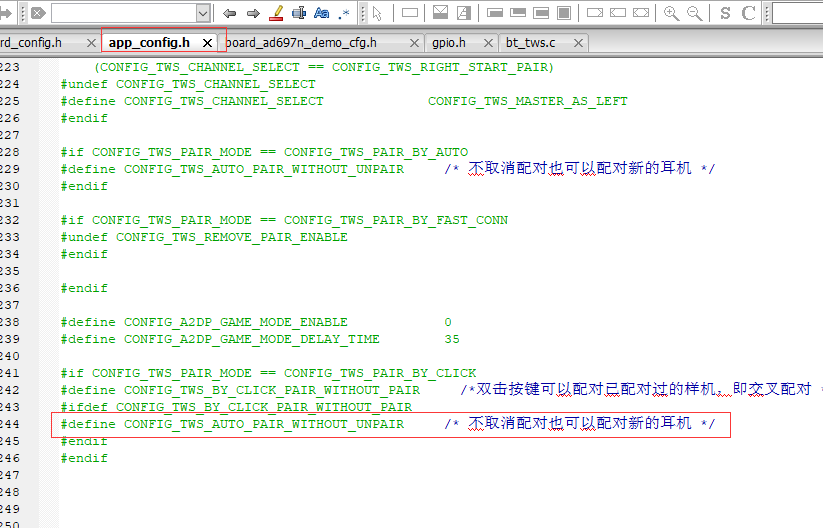823x528 pixels.
Task: Click the clear tag X icon
Action: click(x=38, y=13)
